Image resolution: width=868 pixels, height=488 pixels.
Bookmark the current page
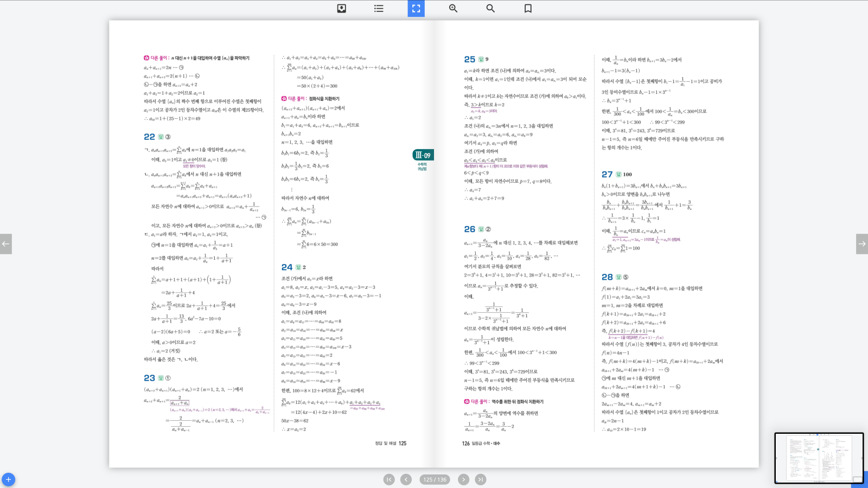[528, 8]
